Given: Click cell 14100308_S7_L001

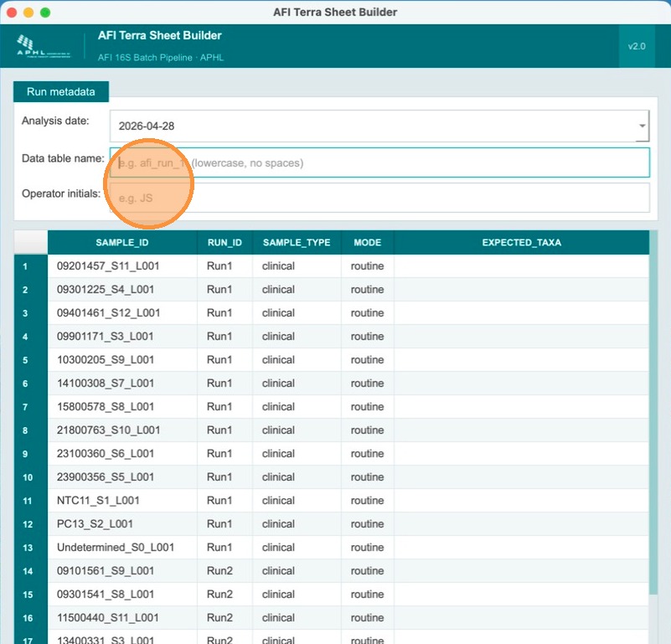Looking at the screenshot, I should [122, 384].
